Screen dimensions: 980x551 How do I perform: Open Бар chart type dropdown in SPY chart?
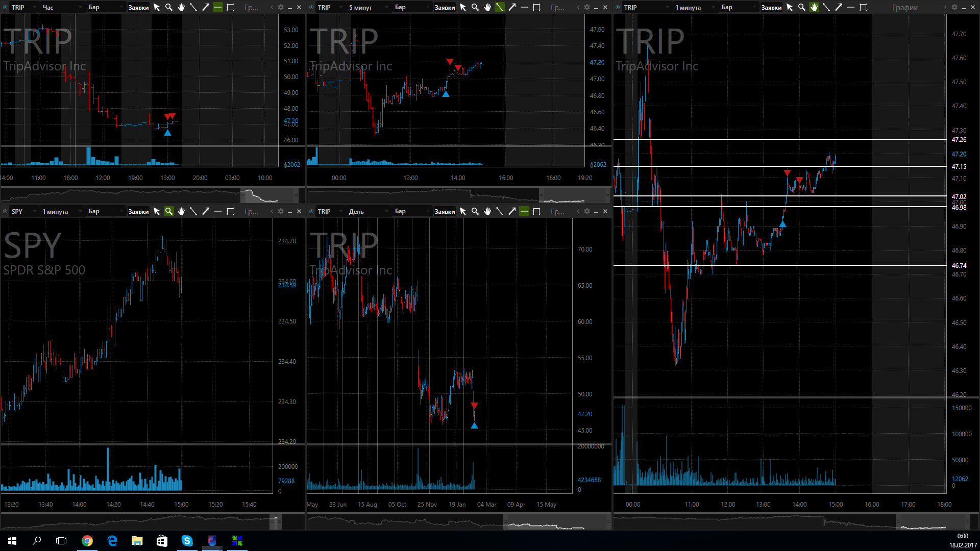[x=106, y=211]
